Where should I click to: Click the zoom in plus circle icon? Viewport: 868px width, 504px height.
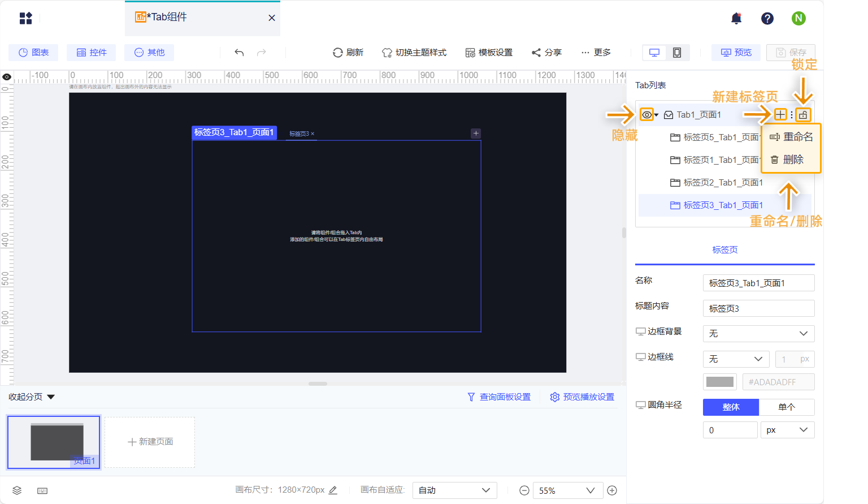coord(612,490)
